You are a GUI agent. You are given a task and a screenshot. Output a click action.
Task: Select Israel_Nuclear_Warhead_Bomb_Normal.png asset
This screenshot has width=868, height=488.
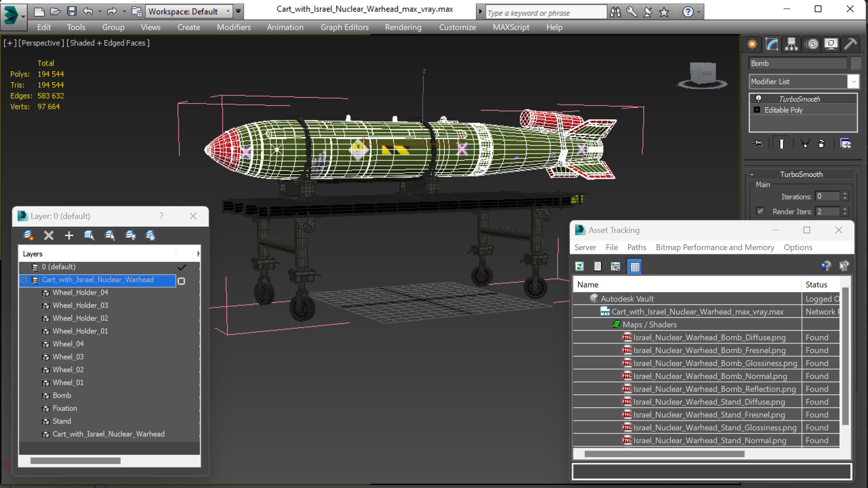click(710, 376)
